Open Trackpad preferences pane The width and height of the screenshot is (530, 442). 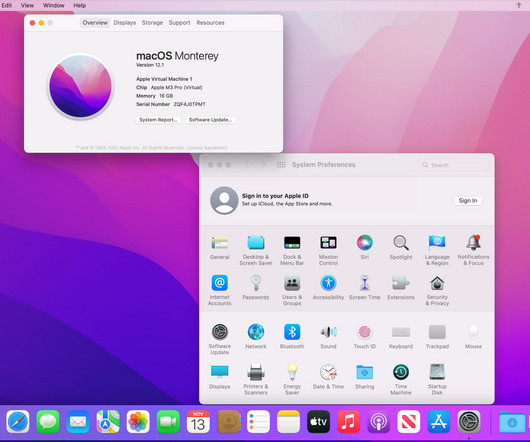(x=437, y=337)
